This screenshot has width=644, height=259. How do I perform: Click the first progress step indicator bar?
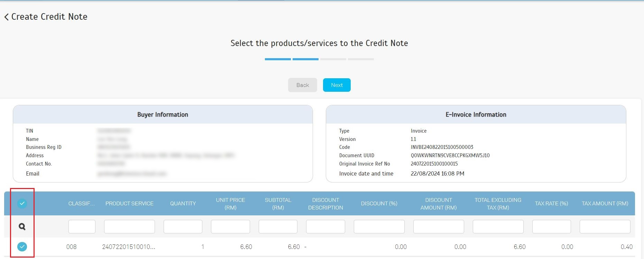[x=278, y=59]
